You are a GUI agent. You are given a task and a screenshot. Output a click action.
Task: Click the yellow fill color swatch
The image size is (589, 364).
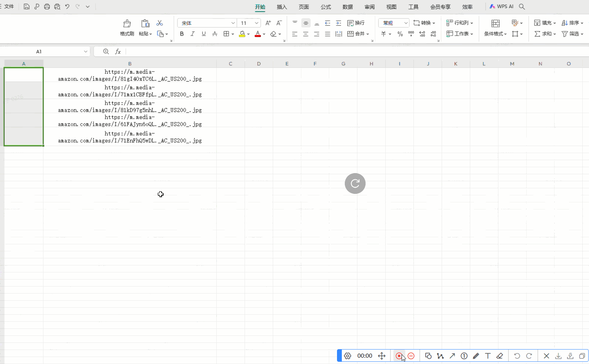tap(242, 34)
